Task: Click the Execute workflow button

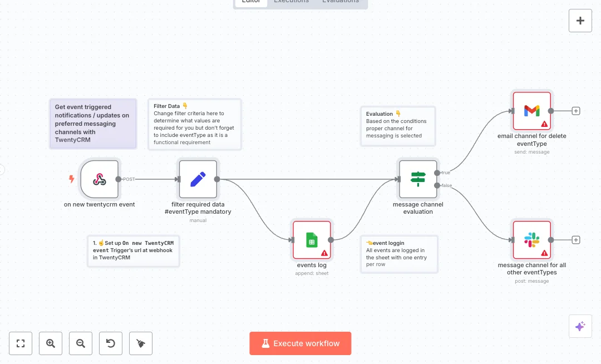Action: [300, 343]
